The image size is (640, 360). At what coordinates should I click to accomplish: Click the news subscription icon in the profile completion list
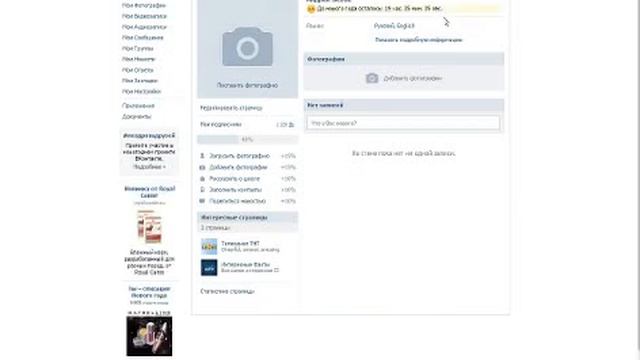pos(202,201)
